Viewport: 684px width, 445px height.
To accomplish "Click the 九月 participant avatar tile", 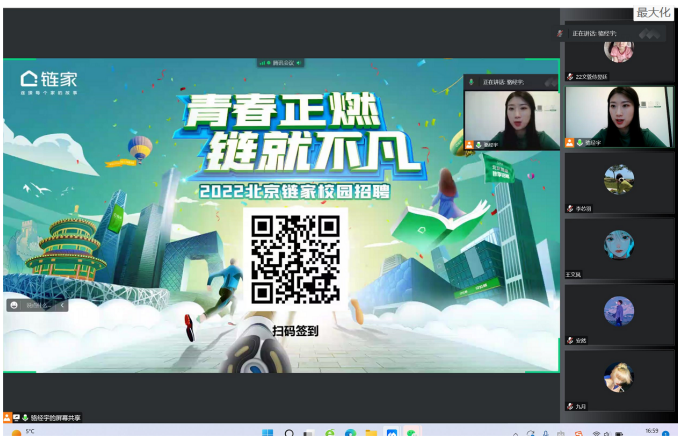I will (618, 377).
